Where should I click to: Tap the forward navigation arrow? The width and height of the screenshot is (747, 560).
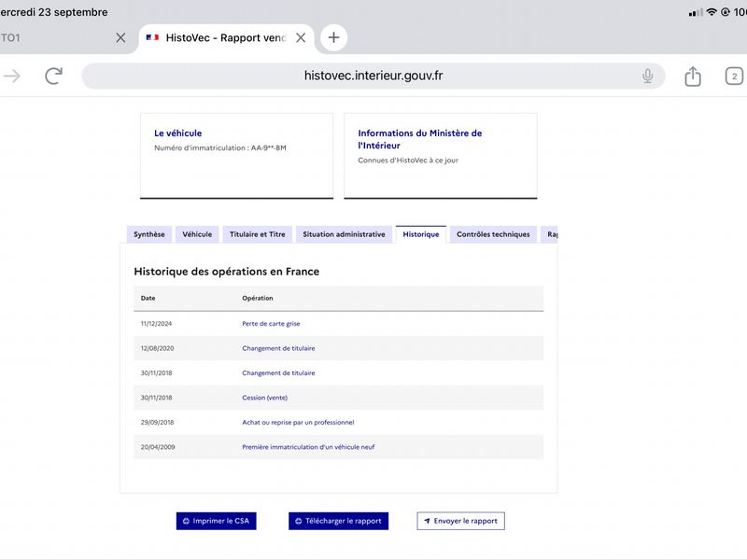click(12, 76)
